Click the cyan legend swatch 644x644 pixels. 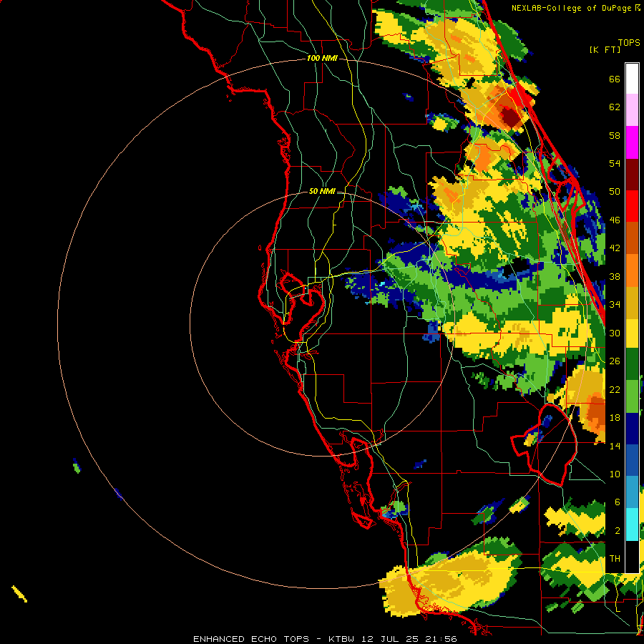[632, 525]
